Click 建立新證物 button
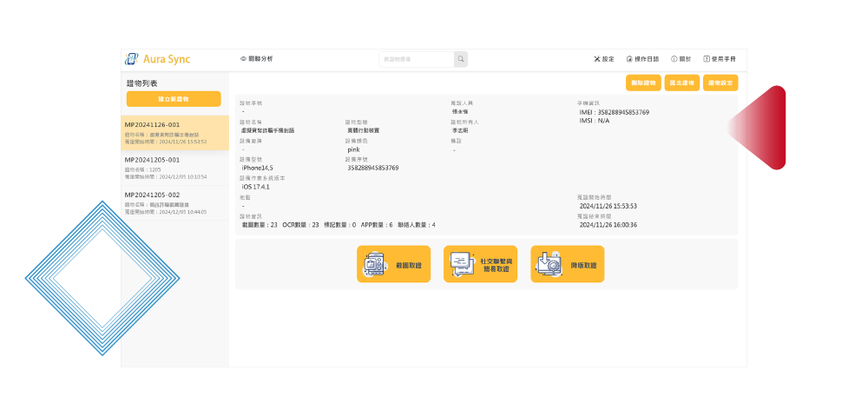The image size is (868, 417). click(174, 99)
